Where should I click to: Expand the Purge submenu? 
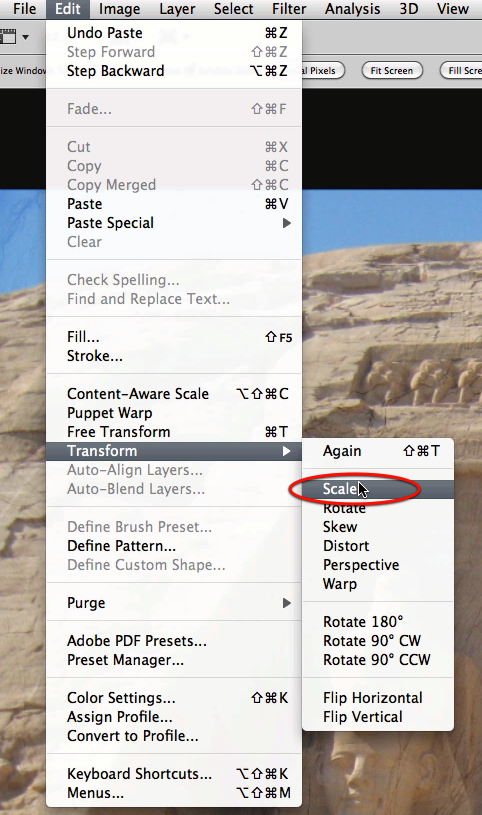pyautogui.click(x=174, y=603)
